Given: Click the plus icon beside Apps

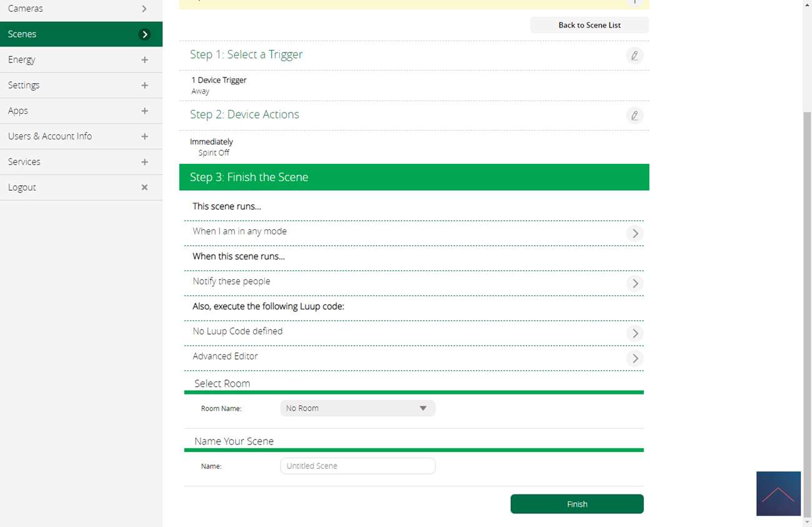Looking at the screenshot, I should pyautogui.click(x=144, y=111).
